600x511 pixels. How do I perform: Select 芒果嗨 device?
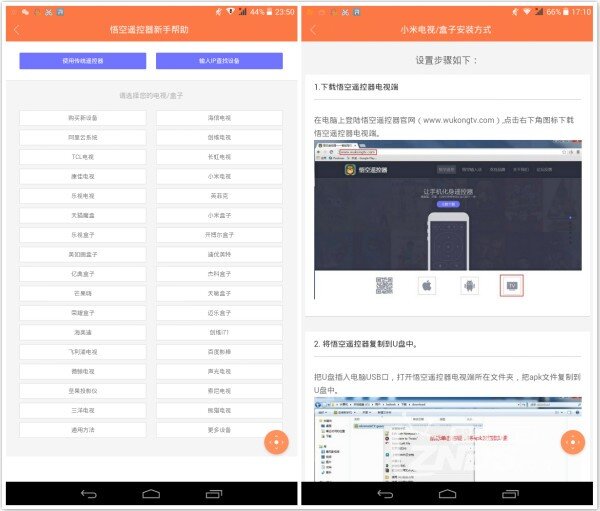(83, 294)
